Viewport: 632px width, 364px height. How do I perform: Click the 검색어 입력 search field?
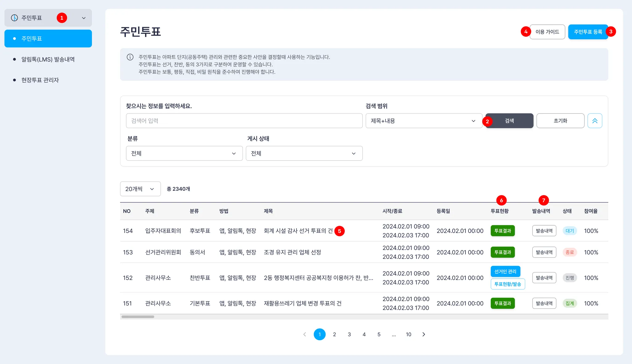click(244, 121)
